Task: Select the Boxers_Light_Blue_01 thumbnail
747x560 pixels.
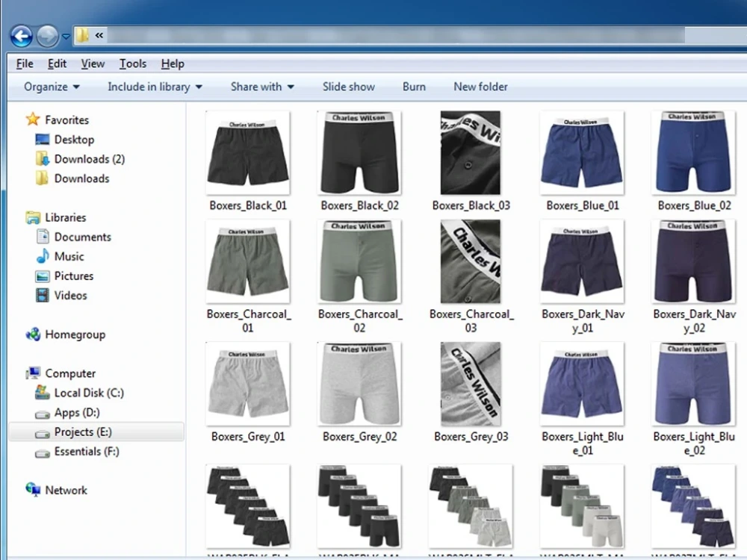Action: click(582, 383)
